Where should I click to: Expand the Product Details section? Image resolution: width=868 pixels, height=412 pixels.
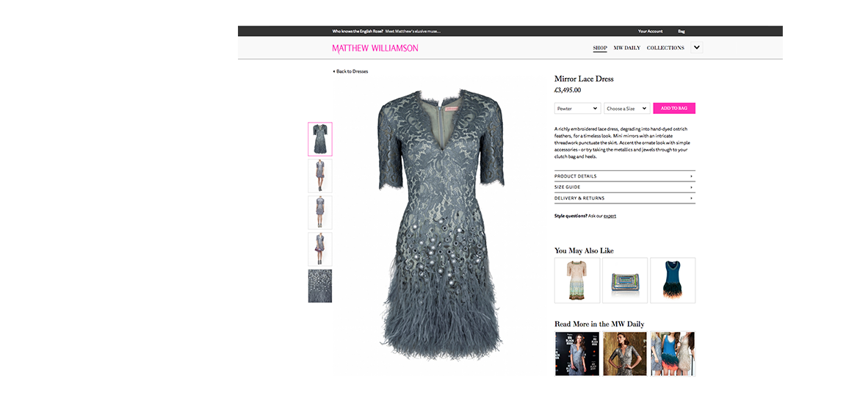pos(624,176)
